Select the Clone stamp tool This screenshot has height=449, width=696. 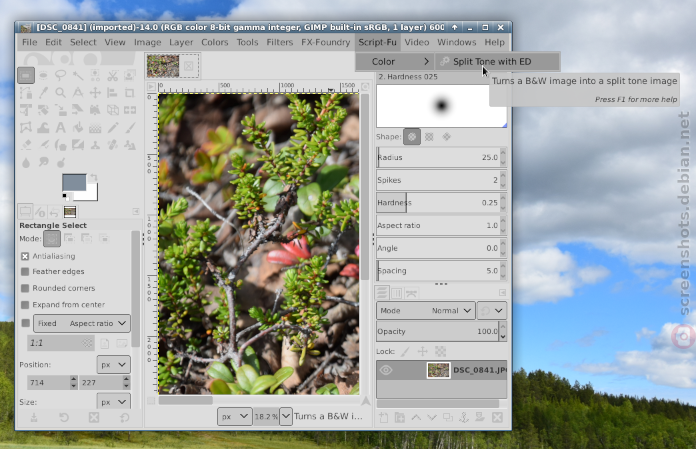[x=95, y=145]
